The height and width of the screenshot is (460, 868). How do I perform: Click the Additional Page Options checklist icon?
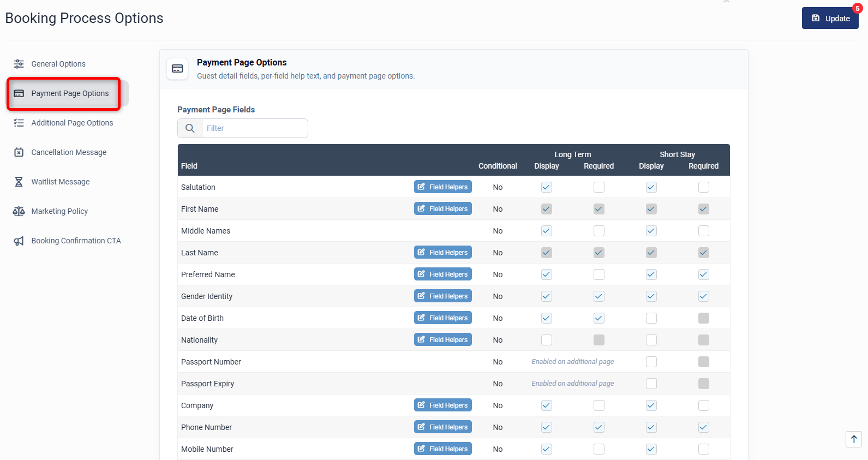(x=19, y=123)
